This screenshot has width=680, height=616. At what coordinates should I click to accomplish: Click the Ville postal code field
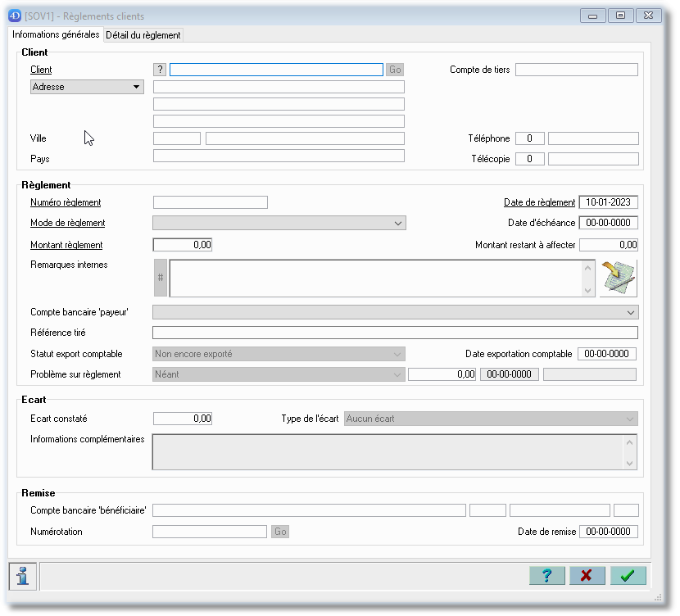177,138
